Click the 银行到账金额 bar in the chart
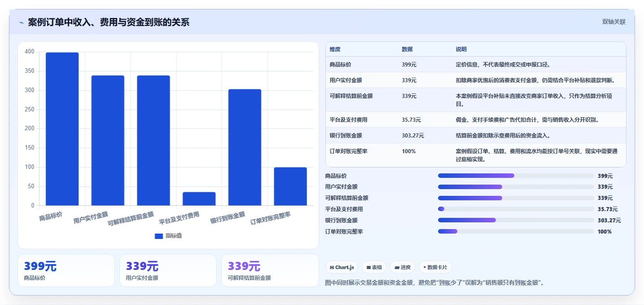Image resolution: width=644 pixels, height=305 pixels. 245,147
